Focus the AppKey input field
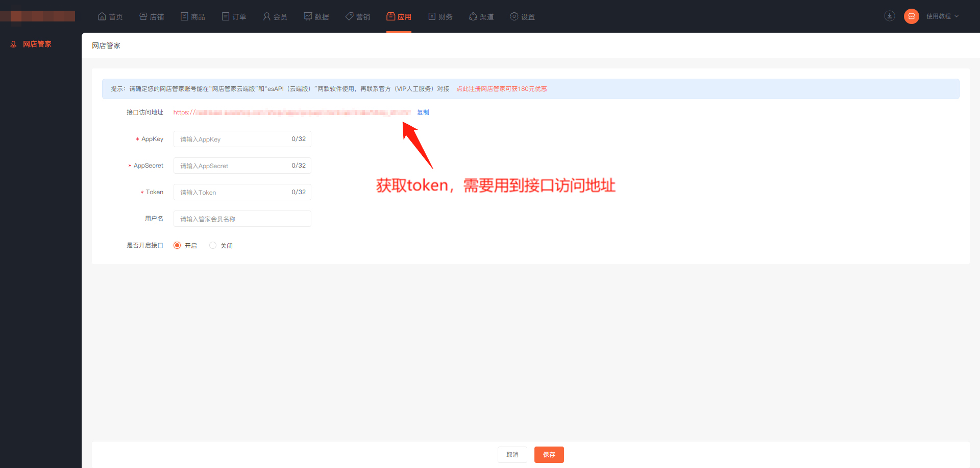Screen dimensions: 980x468 point(242,139)
